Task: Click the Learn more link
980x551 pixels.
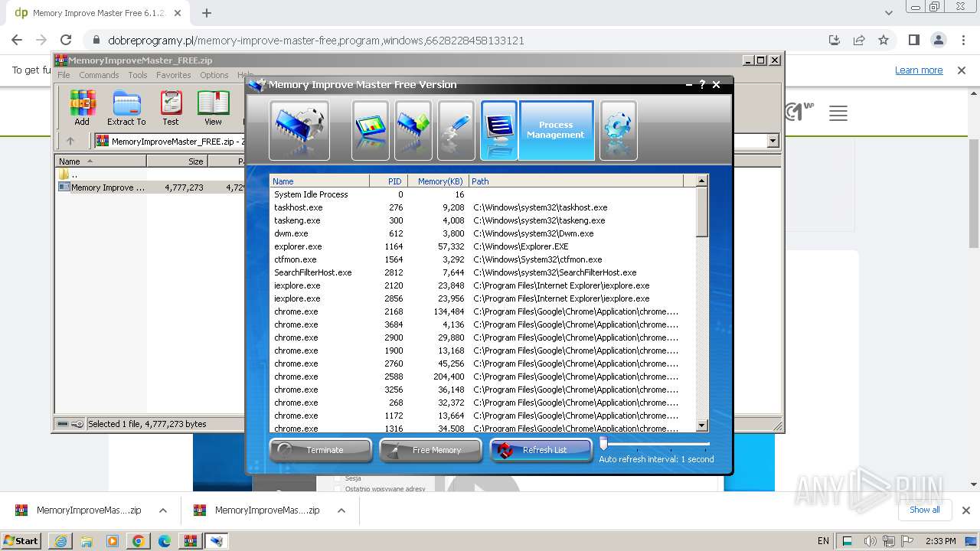Action: [x=919, y=70]
